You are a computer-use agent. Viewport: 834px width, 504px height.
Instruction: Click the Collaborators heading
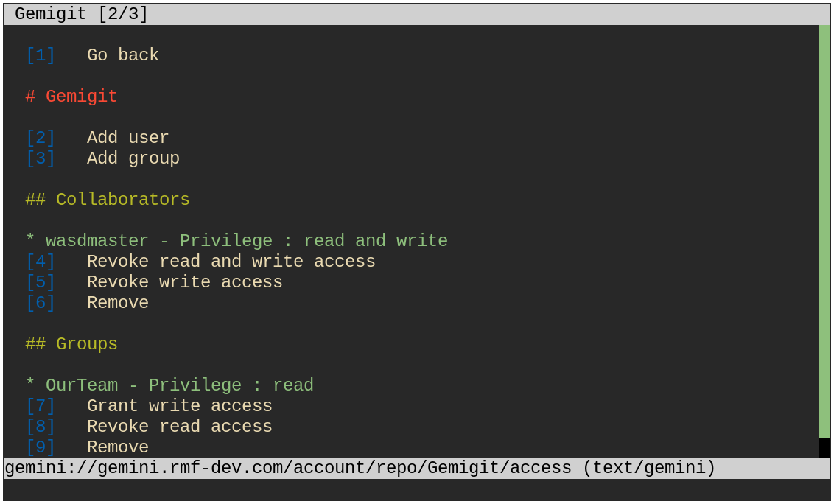(108, 200)
